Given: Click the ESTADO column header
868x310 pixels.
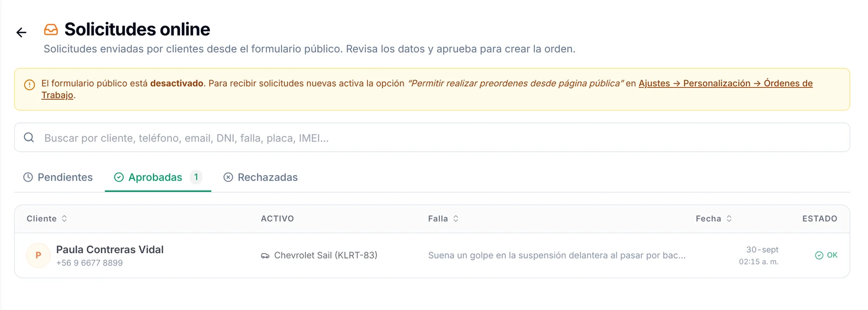Looking at the screenshot, I should click(820, 218).
